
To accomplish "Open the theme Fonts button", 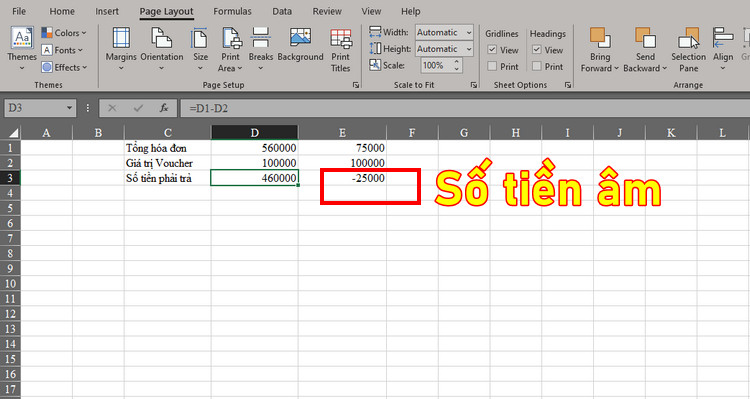I will [x=62, y=50].
